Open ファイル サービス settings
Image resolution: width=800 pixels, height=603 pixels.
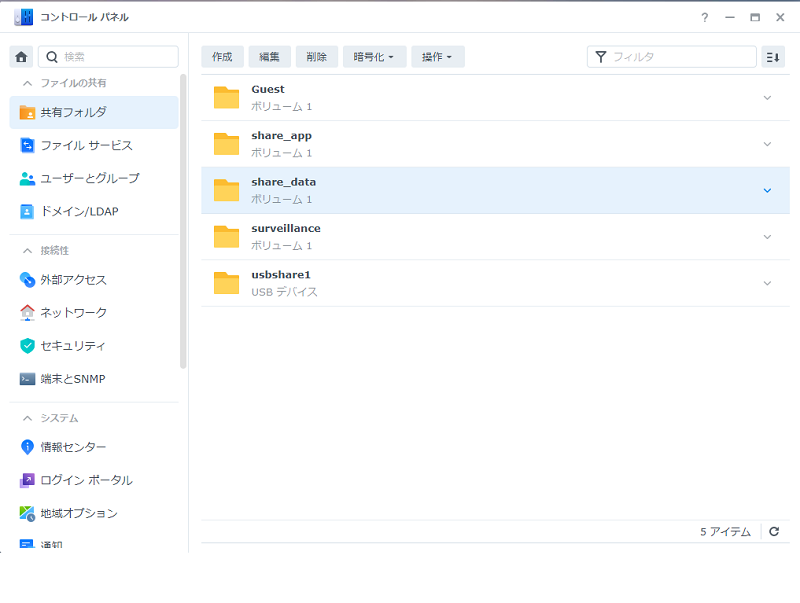coord(94,145)
